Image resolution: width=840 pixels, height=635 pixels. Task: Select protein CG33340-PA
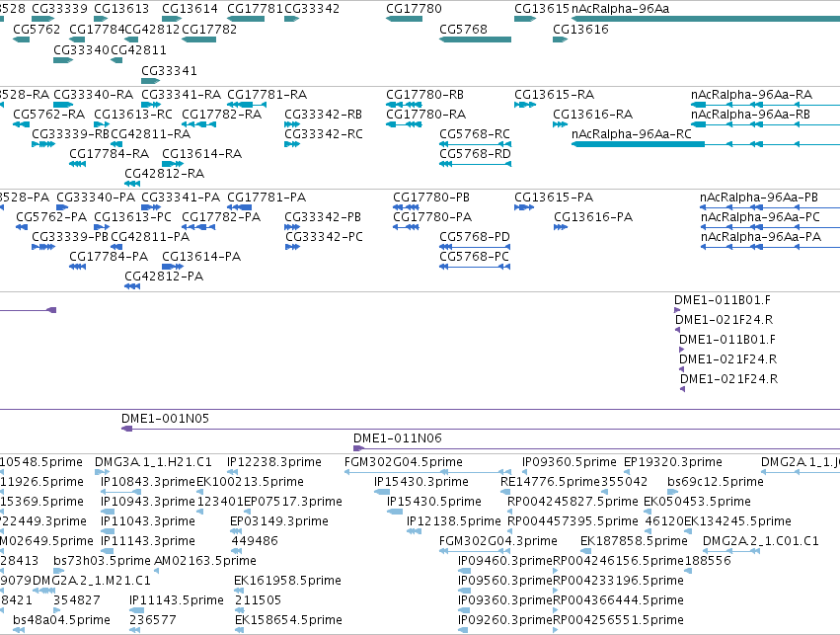point(96,198)
